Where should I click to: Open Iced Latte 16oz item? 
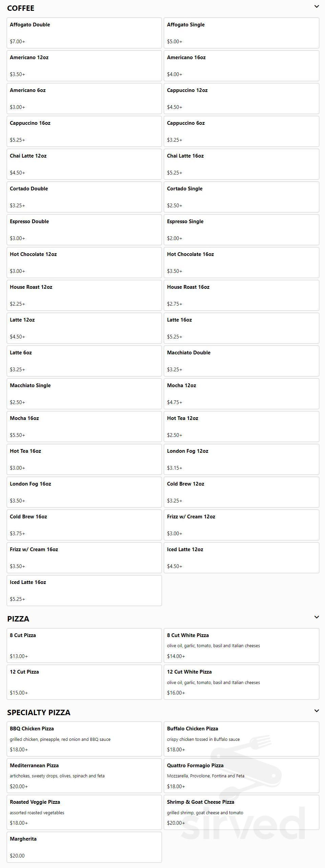pyautogui.click(x=84, y=590)
